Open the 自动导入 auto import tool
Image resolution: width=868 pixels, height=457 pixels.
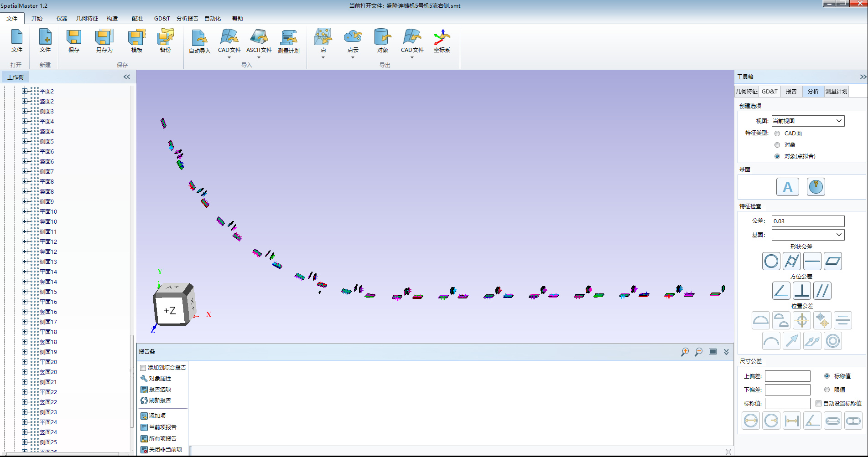[199, 41]
